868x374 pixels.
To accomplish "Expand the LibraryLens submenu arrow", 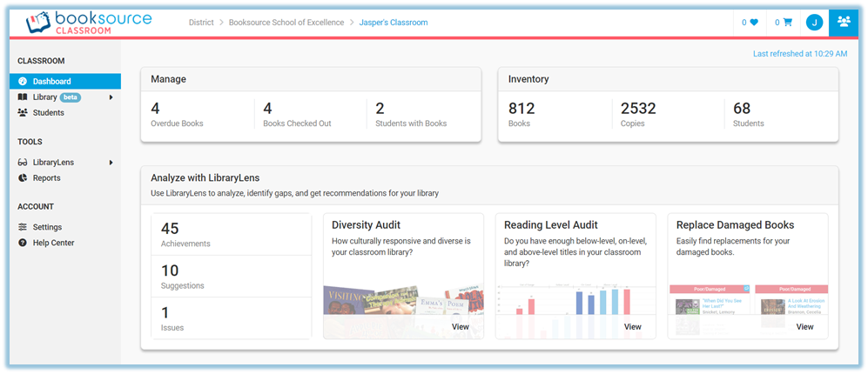I will [x=111, y=163].
